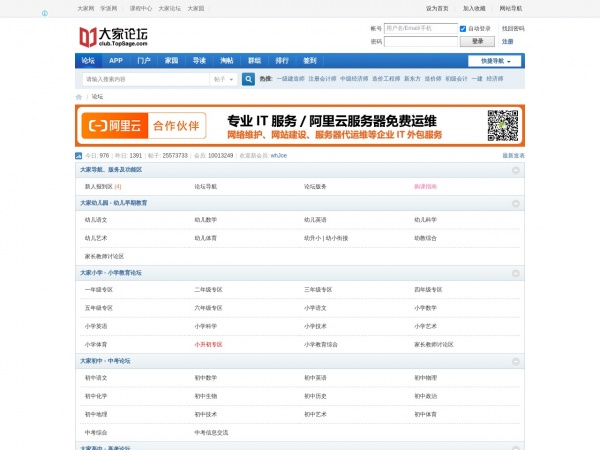Click the 论坛 breadcrumb link

[97, 97]
